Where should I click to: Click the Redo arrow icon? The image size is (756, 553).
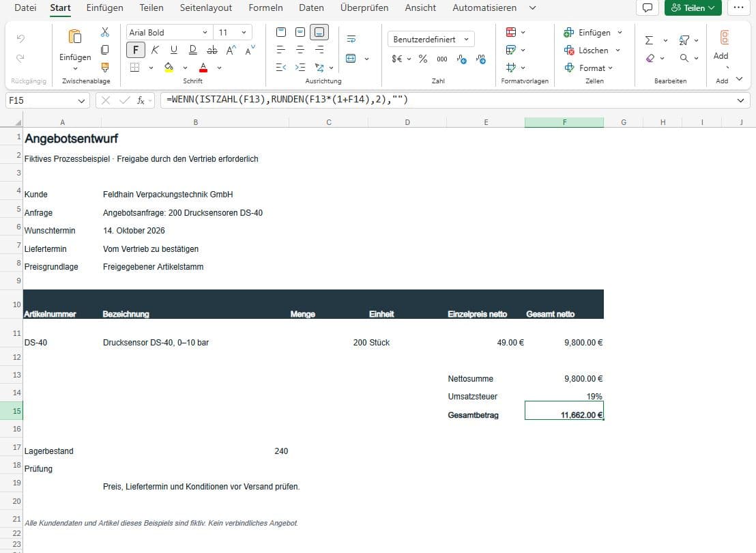coord(20,59)
